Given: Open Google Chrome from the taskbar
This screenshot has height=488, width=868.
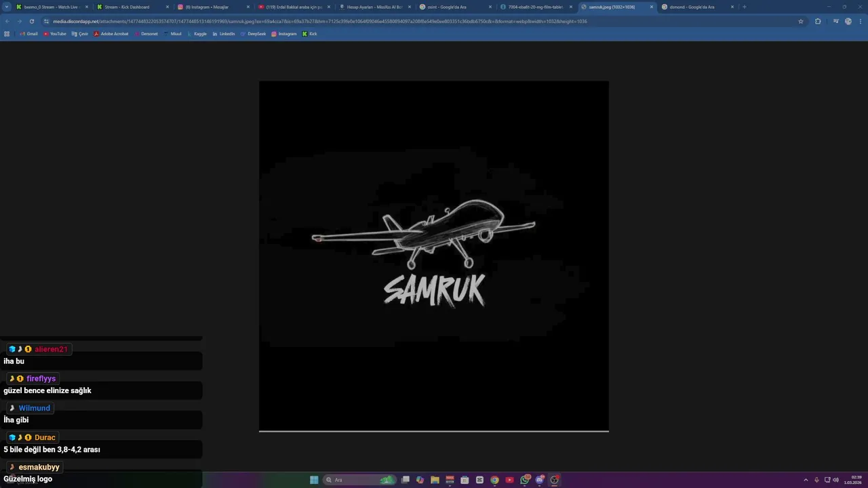Looking at the screenshot, I should 494,480.
